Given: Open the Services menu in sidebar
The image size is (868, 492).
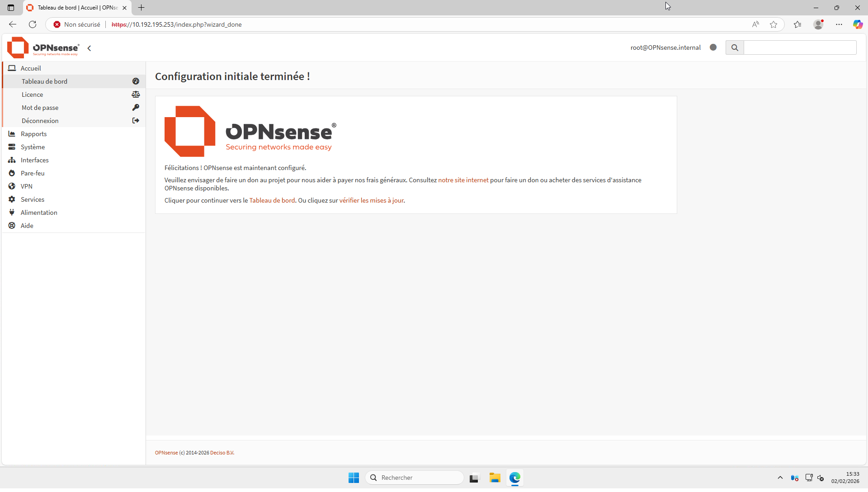Looking at the screenshot, I should 33,199.
